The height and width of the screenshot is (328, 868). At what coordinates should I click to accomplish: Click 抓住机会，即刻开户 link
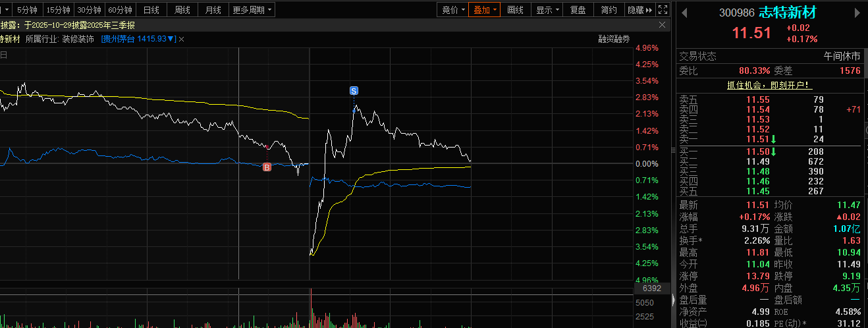pyautogui.click(x=769, y=85)
